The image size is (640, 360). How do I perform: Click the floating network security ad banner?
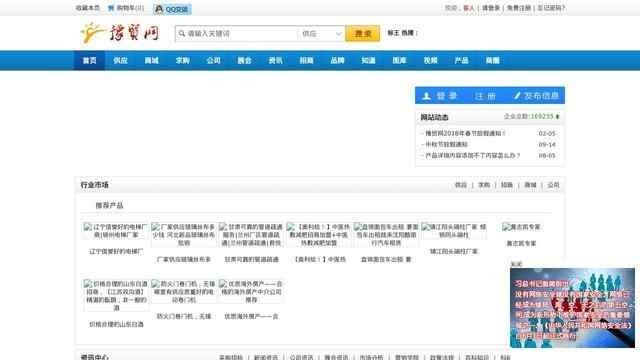click(x=572, y=308)
